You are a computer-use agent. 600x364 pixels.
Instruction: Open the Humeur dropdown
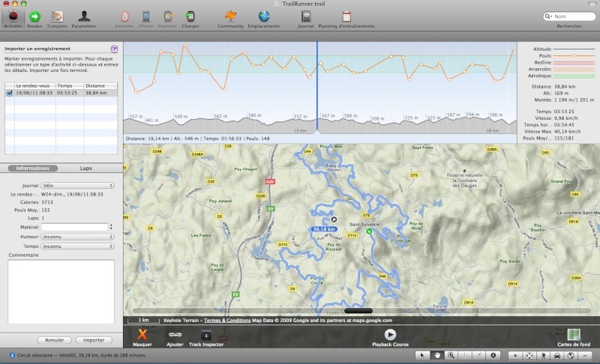[x=78, y=237]
